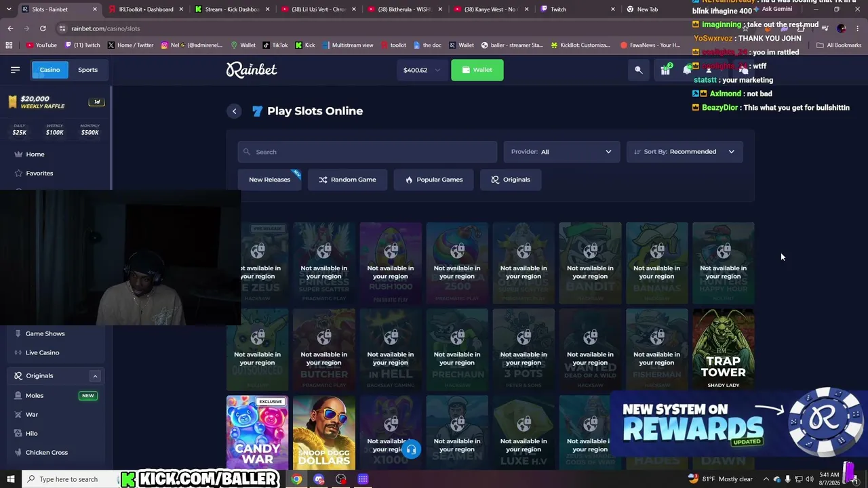Open the Candy War slot game
This screenshot has height=488, width=868.
coord(257,433)
